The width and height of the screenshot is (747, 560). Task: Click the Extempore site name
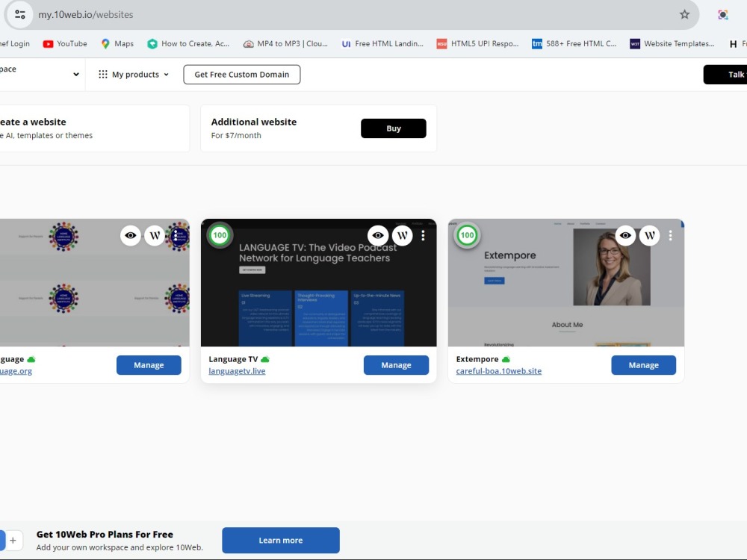point(477,359)
